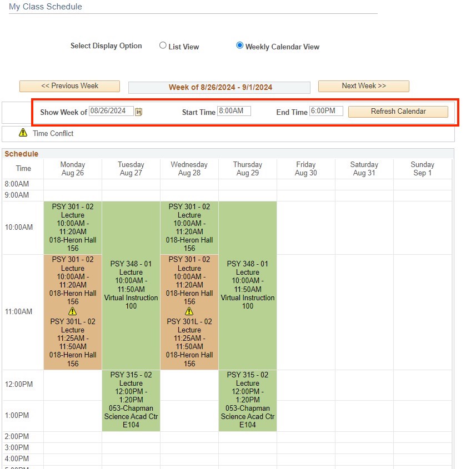The image size is (476, 469).
Task: Click the PSY 301 lecture block on Wednesday
Action: pyautogui.click(x=189, y=228)
